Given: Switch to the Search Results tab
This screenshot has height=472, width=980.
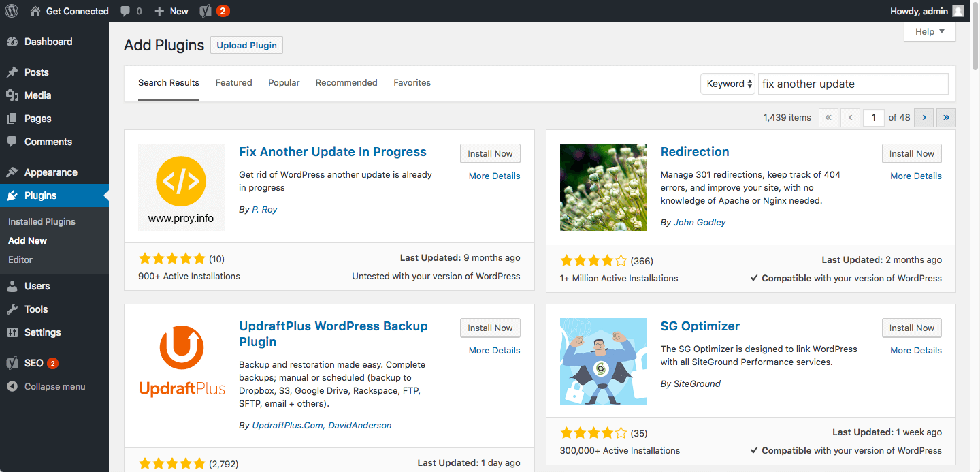Looking at the screenshot, I should coord(169,83).
